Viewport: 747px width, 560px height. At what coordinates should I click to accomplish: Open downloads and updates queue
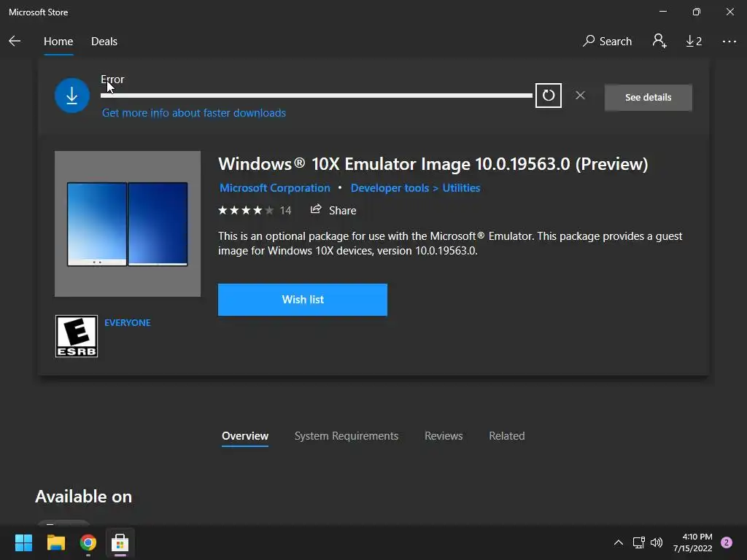(694, 42)
